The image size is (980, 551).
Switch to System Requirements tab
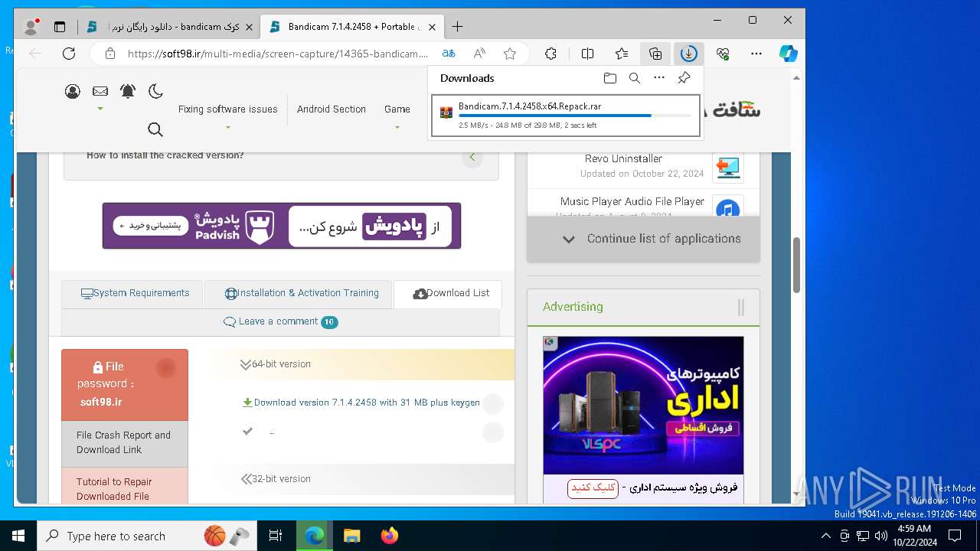132,294
